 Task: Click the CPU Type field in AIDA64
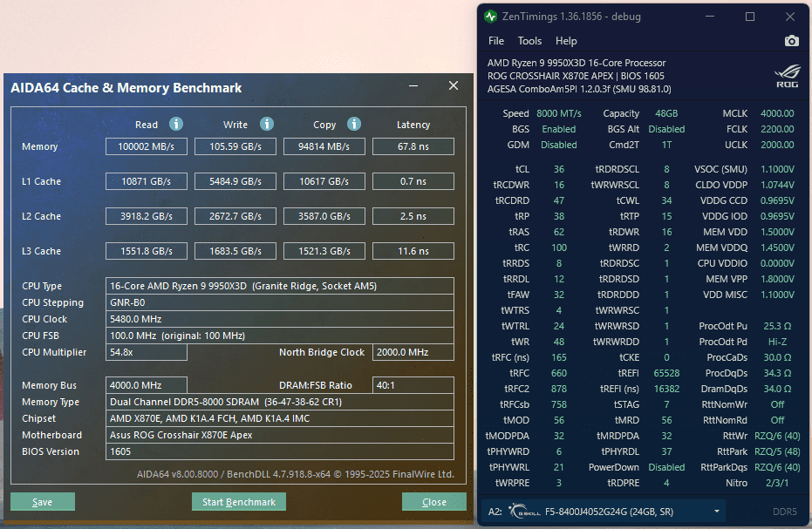pyautogui.click(x=280, y=286)
